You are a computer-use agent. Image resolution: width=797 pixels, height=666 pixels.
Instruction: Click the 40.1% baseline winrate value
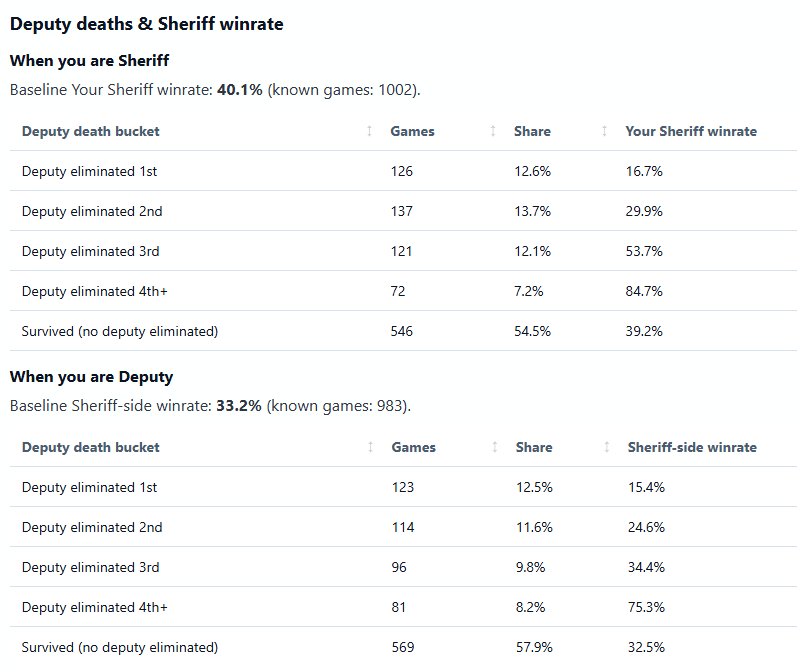pos(239,90)
